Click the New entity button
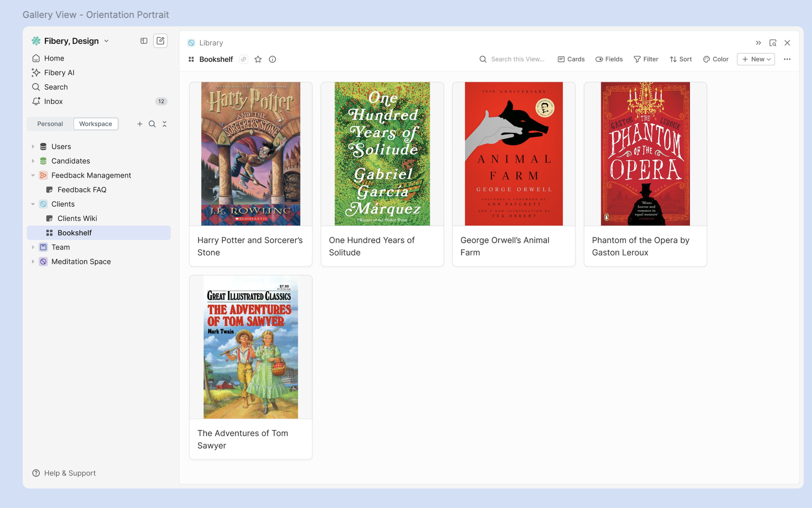Viewport: 812px width, 508px height. [755, 59]
